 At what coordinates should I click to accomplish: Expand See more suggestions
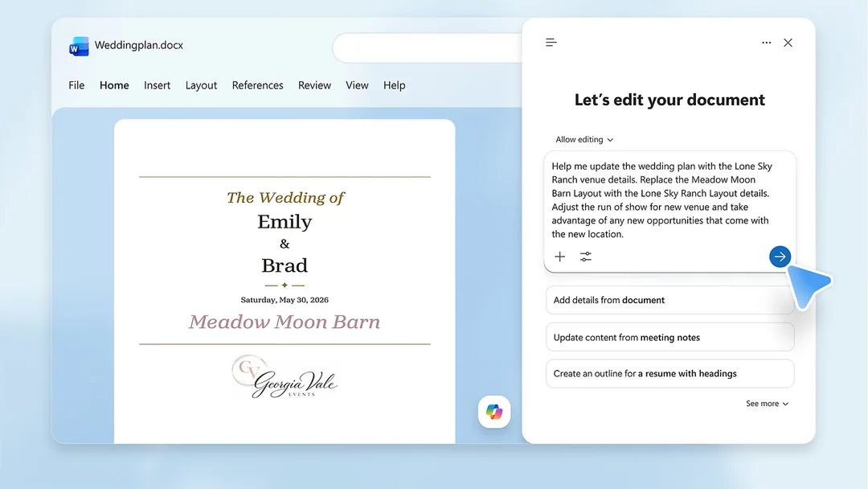[767, 404]
